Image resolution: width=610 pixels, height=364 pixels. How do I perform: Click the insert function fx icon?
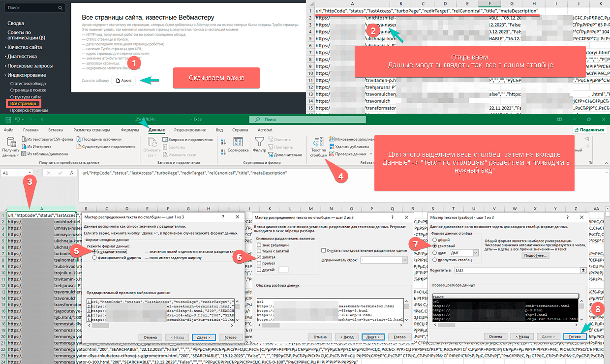tap(72, 173)
